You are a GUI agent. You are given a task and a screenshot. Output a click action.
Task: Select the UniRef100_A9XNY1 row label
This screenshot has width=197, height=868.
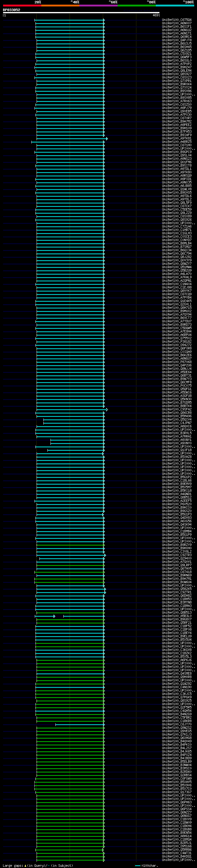point(177,440)
